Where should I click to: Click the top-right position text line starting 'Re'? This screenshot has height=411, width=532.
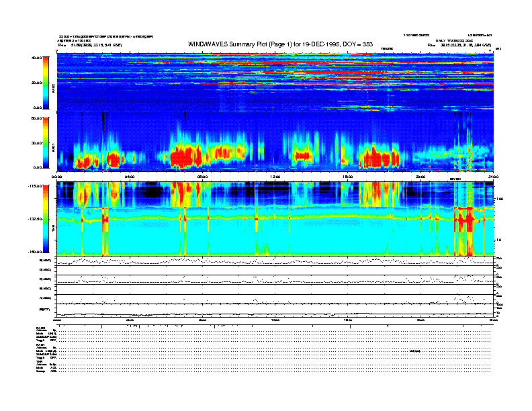459,45
